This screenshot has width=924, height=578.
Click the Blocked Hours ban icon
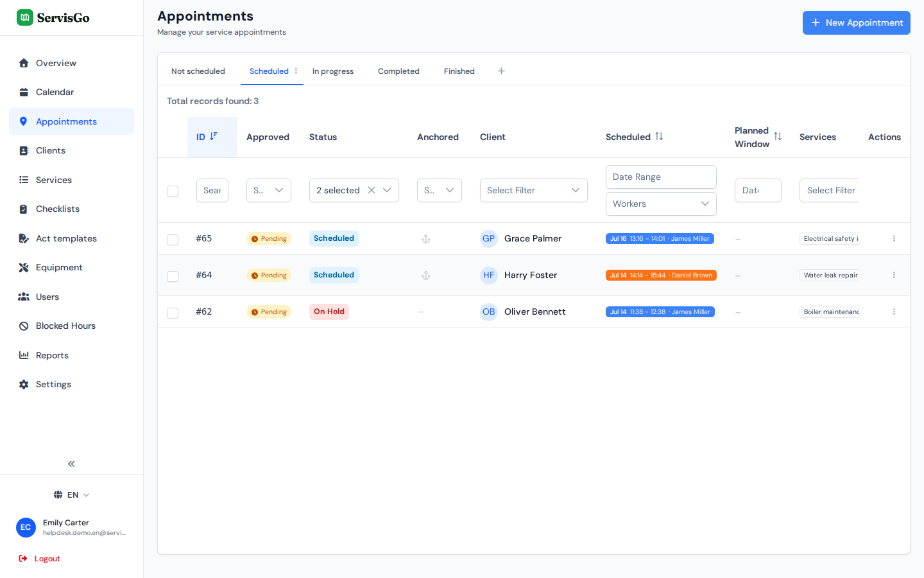[24, 326]
